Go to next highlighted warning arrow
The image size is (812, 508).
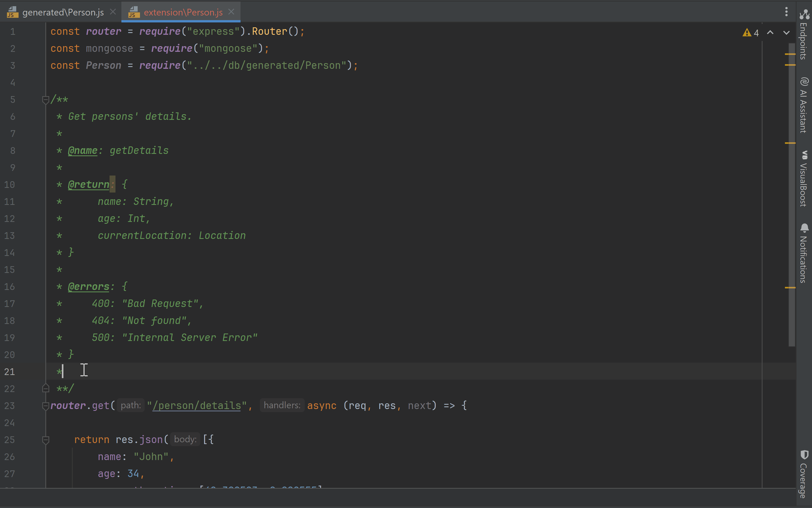[x=786, y=32]
